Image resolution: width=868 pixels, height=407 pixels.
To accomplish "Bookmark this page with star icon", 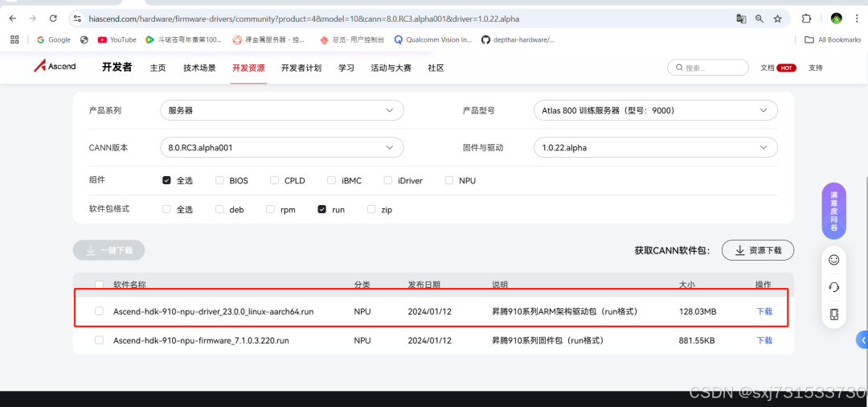I will [777, 18].
